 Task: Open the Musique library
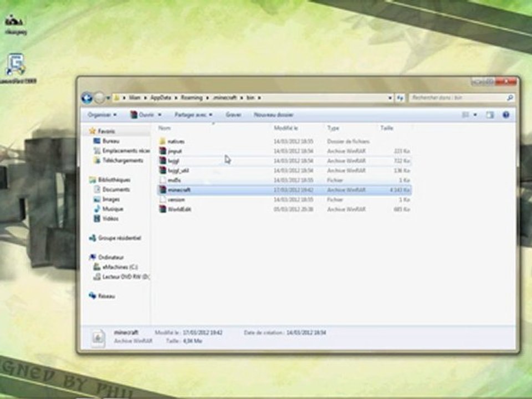[112, 209]
